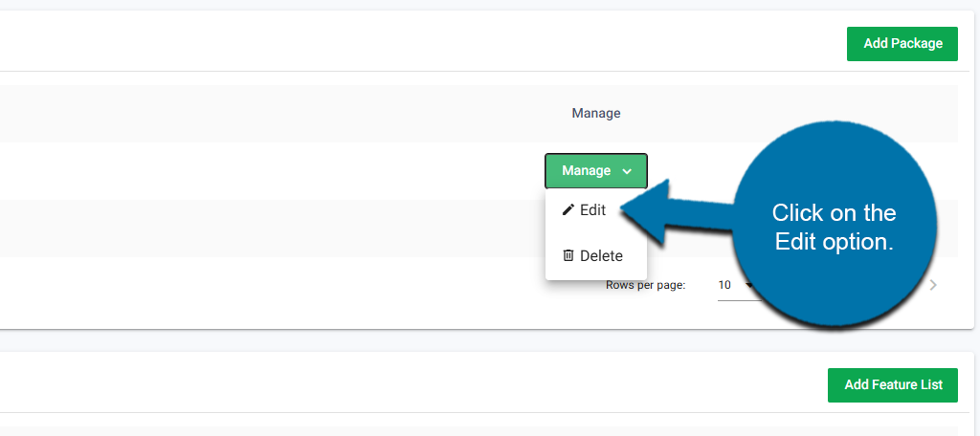980x436 pixels.
Task: Click the small triangle next to 10
Action: (748, 285)
